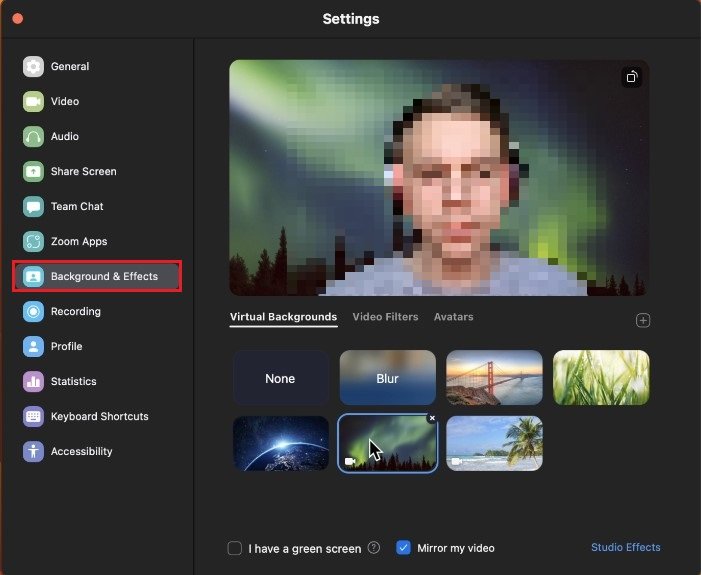The width and height of the screenshot is (701, 575).
Task: Click the Zoom Apps label
Action: (79, 241)
